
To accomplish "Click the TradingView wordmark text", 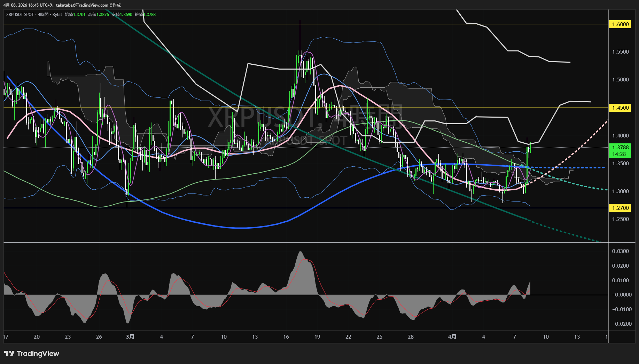I will (x=38, y=354).
